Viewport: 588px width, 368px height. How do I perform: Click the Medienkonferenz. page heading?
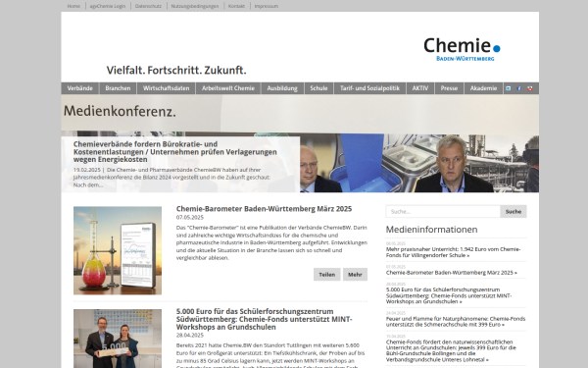[x=120, y=112]
